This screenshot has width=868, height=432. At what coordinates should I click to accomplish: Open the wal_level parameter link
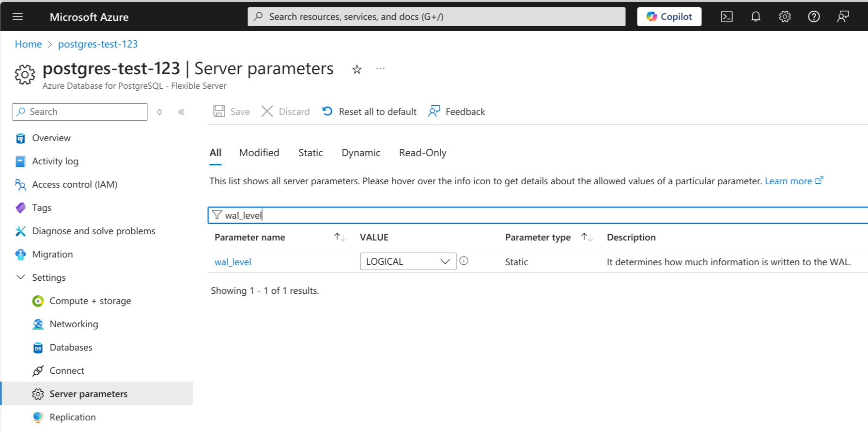[233, 262]
